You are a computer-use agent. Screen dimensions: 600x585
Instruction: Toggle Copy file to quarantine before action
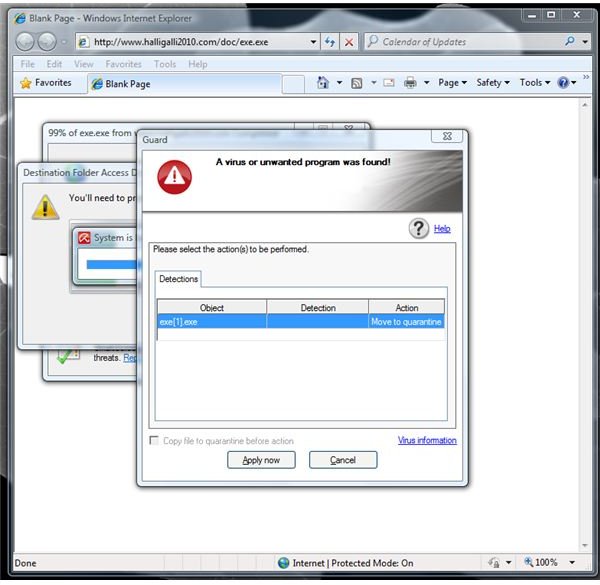154,440
